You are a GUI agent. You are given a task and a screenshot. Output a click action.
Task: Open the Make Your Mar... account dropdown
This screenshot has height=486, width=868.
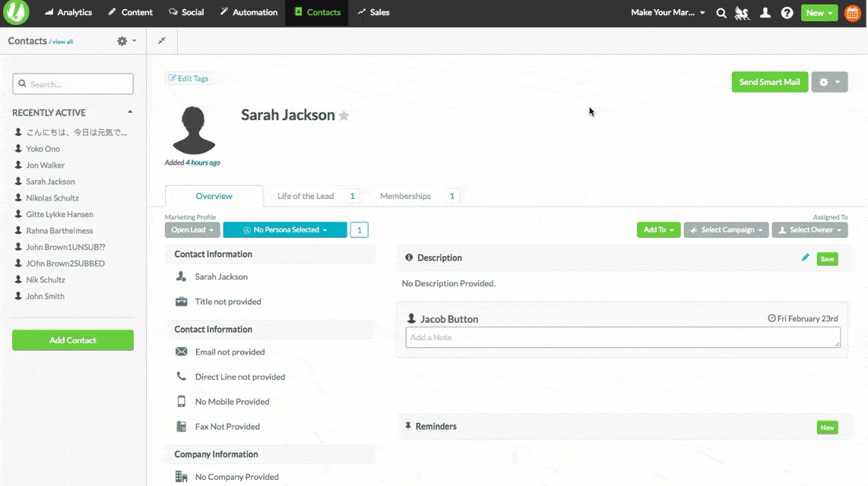pyautogui.click(x=667, y=12)
